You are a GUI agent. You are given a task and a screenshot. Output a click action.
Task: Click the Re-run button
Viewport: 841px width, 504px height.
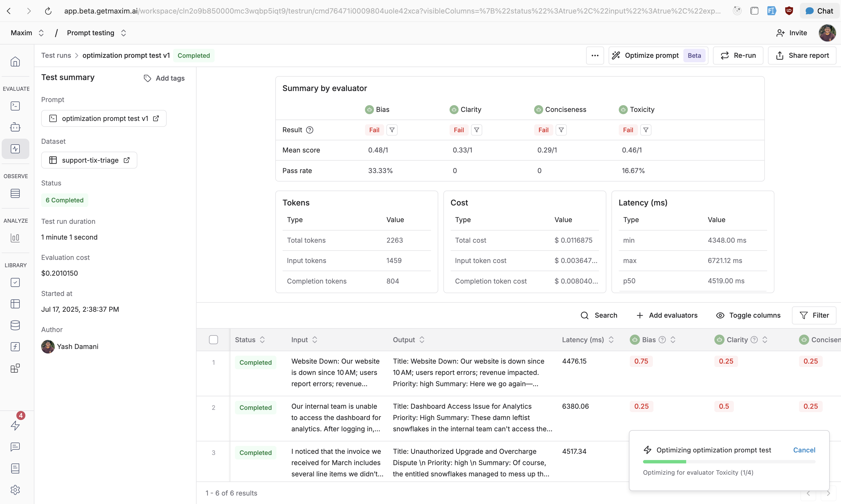[738, 55]
